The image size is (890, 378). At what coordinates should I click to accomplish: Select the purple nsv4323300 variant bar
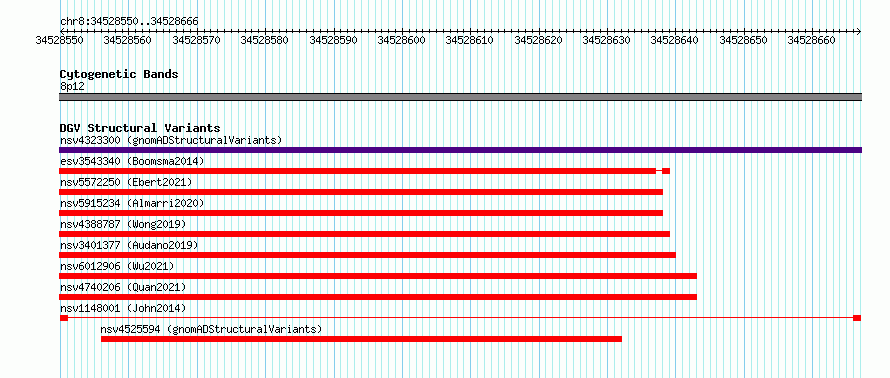click(460, 150)
